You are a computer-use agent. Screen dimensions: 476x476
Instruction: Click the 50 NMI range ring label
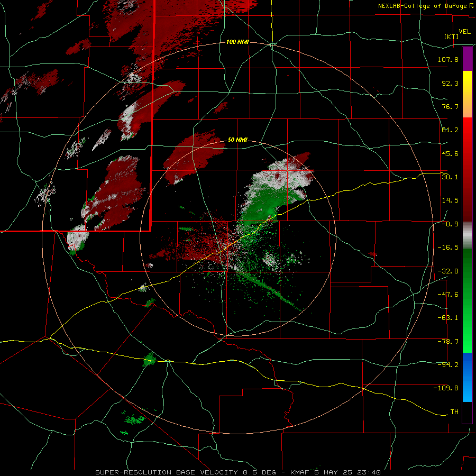pos(237,140)
